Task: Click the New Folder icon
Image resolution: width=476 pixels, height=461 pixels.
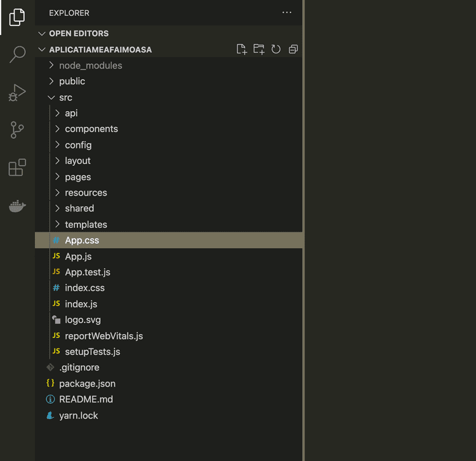Action: point(258,50)
